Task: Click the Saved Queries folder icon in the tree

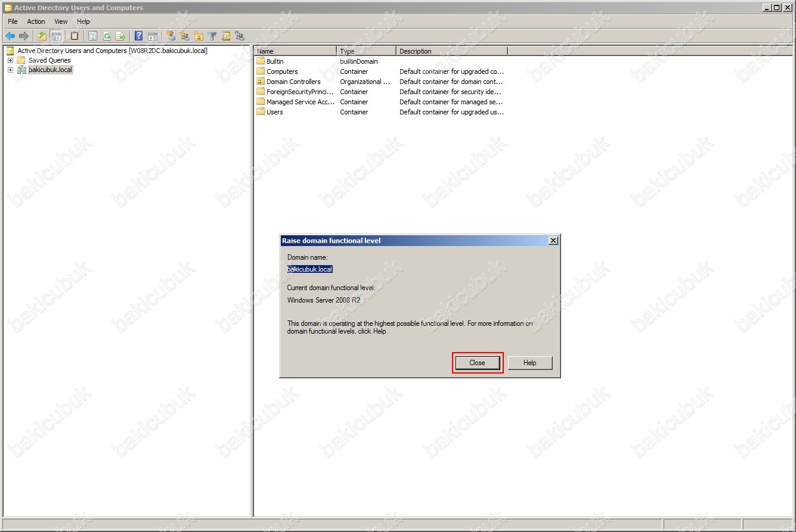Action: 21,60
